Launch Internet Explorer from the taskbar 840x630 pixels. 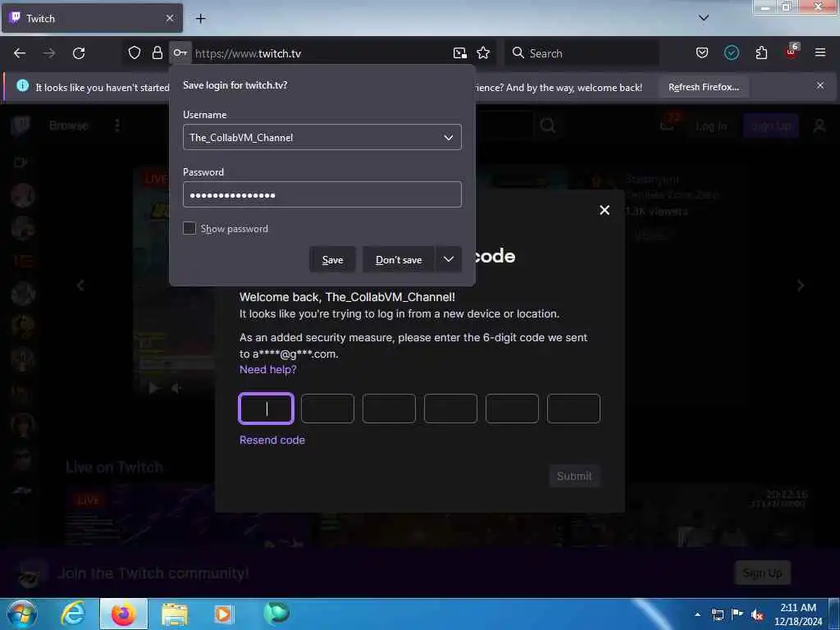pos(72,614)
